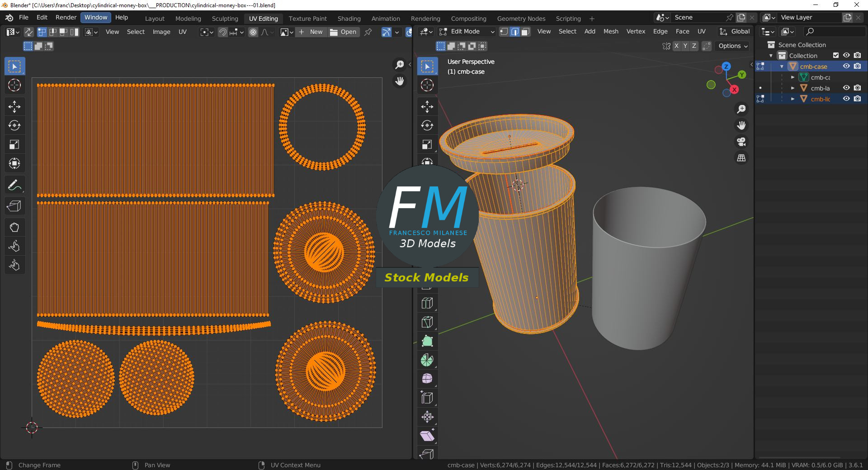Switch to the Shading workspace tab
868x470 pixels.
point(349,19)
